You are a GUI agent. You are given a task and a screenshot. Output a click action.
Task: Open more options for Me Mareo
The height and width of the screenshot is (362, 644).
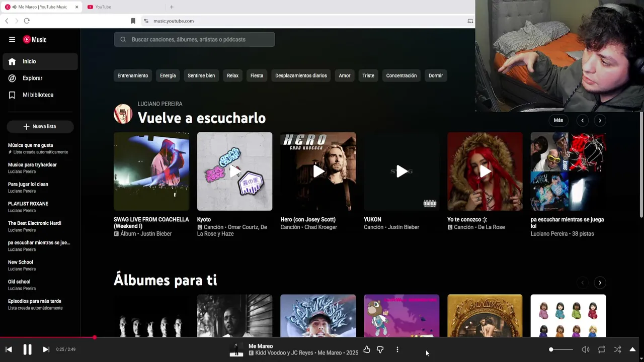(397, 349)
